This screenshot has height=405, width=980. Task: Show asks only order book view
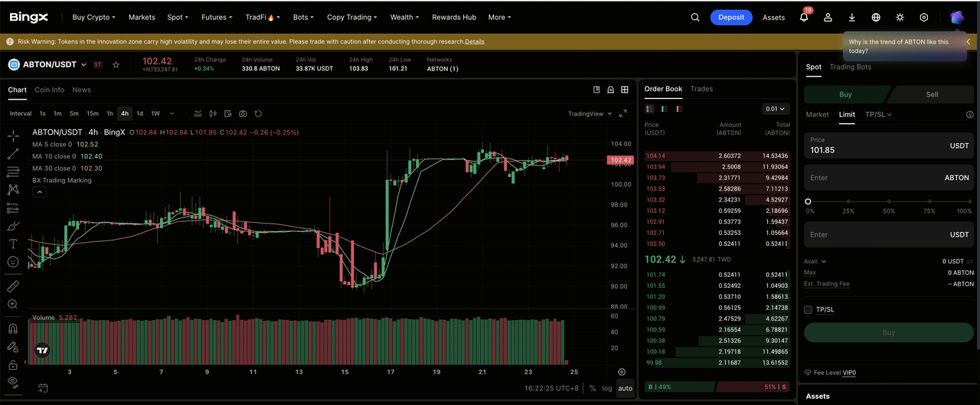678,109
